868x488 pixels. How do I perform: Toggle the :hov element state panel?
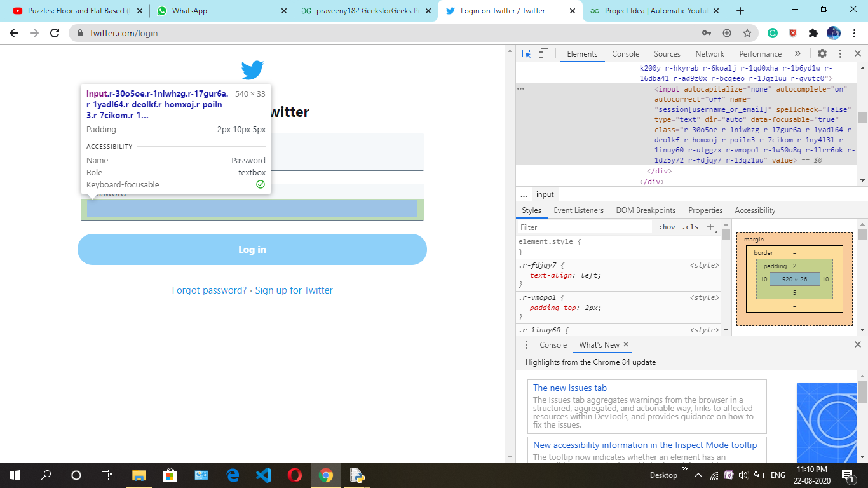(667, 227)
